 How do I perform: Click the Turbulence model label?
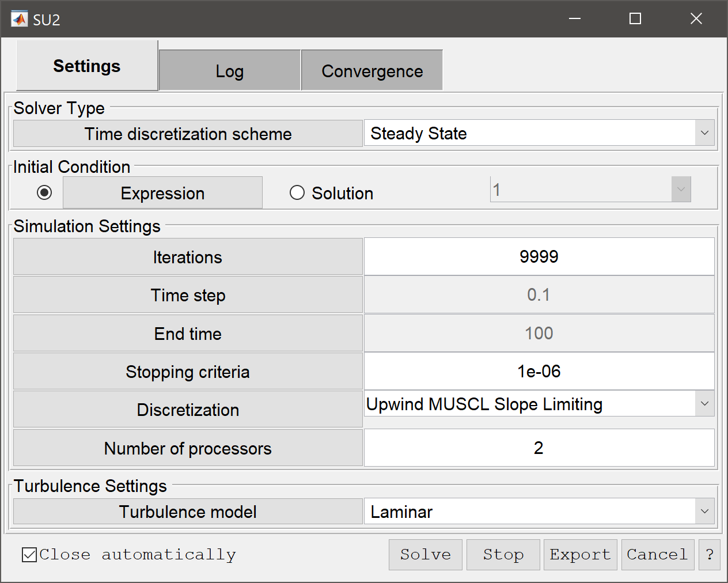click(188, 512)
